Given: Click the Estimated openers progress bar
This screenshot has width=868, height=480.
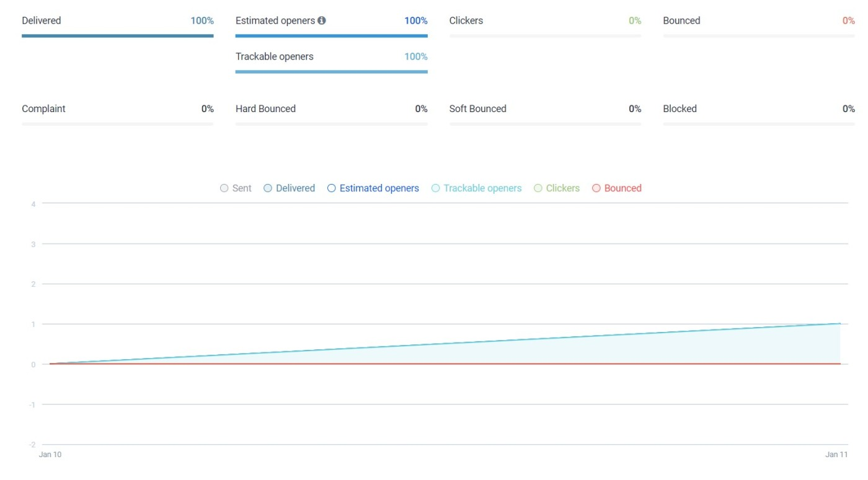Looking at the screenshot, I should pyautogui.click(x=331, y=36).
